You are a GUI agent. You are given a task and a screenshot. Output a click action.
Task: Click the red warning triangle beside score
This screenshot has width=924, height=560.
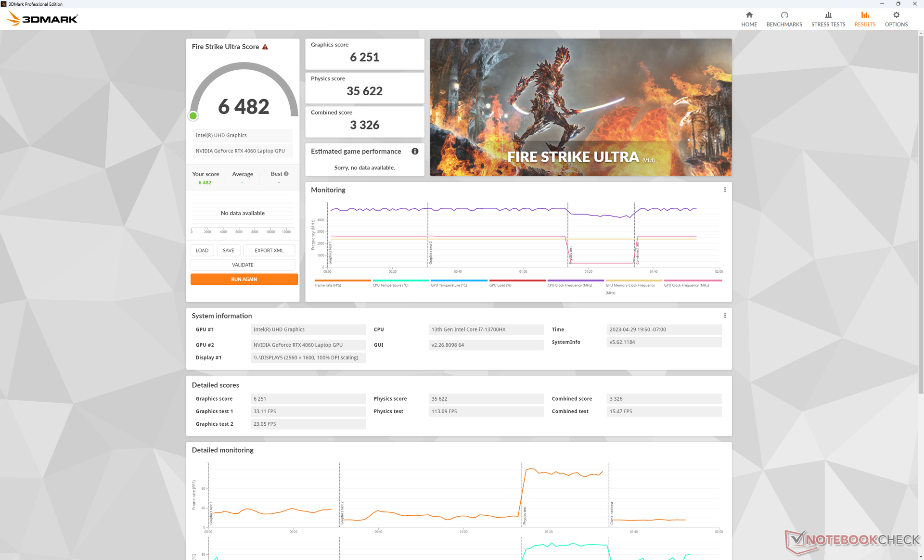coord(265,47)
